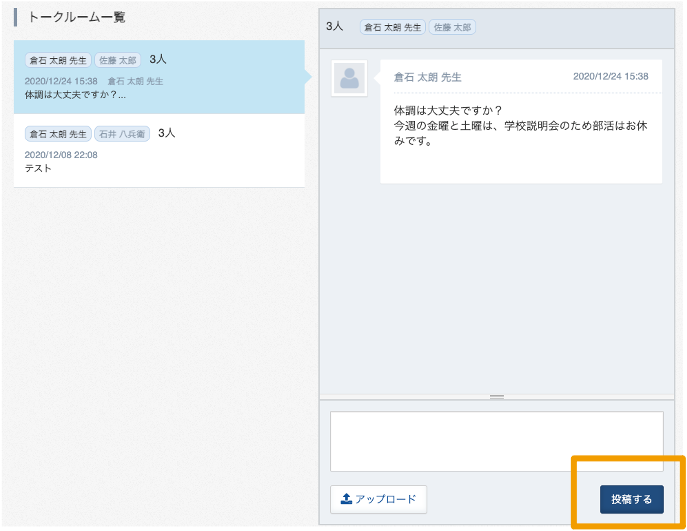Click the 2020/12/24 15:38 message timestamp
The width and height of the screenshot is (687, 531).
[611, 77]
